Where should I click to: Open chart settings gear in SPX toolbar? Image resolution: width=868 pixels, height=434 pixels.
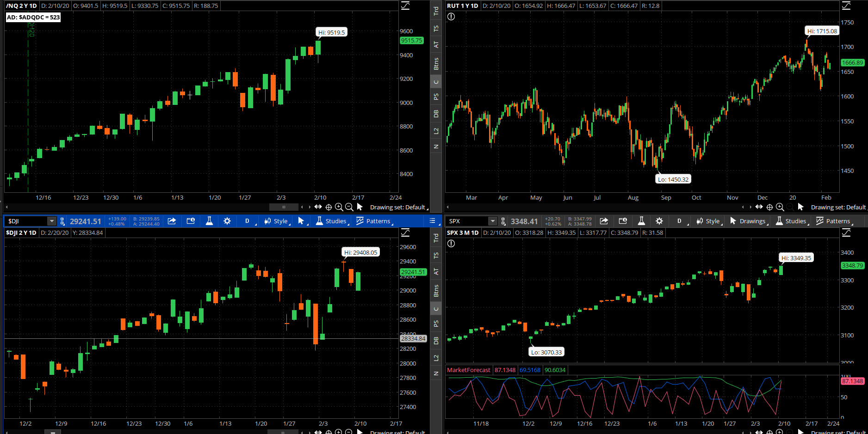659,221
